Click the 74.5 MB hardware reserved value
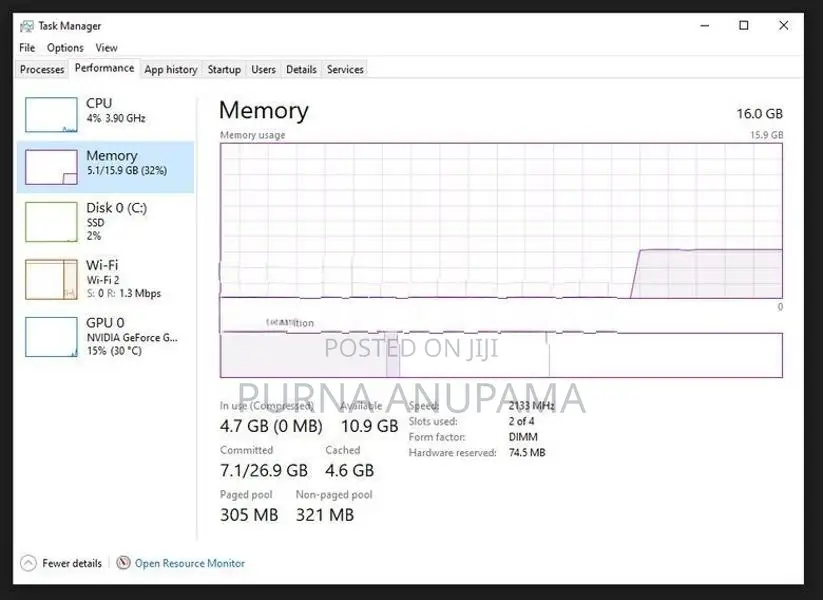 [x=527, y=452]
